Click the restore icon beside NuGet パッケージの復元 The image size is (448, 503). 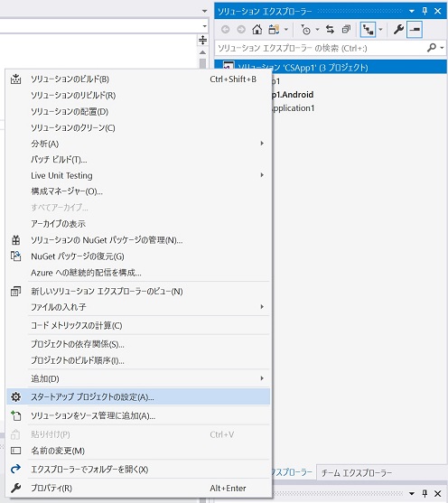pyautogui.click(x=15, y=256)
